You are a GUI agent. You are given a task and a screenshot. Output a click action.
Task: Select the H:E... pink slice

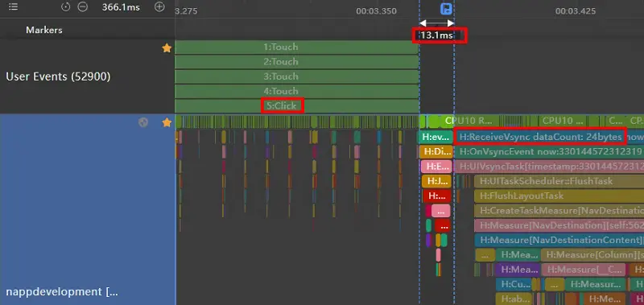(436, 167)
